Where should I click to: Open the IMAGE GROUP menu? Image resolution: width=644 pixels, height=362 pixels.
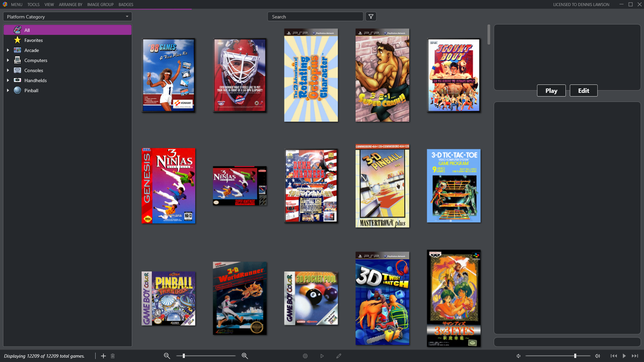click(x=100, y=4)
